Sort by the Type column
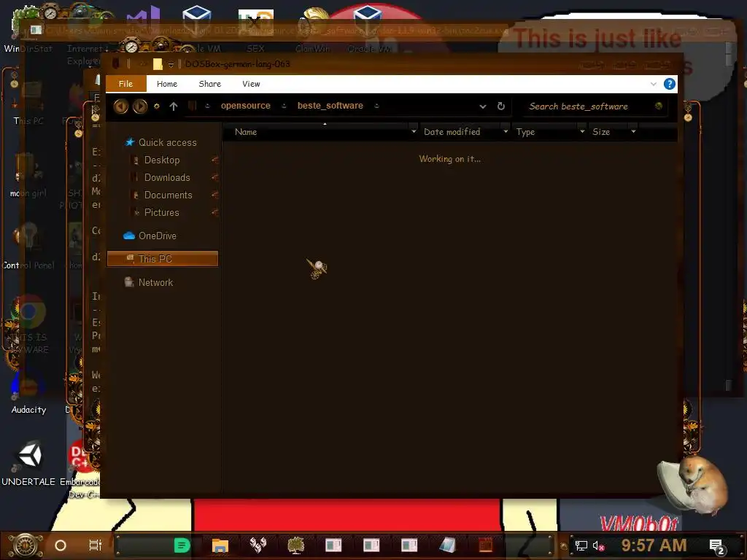The width and height of the screenshot is (747, 560). tap(545, 132)
